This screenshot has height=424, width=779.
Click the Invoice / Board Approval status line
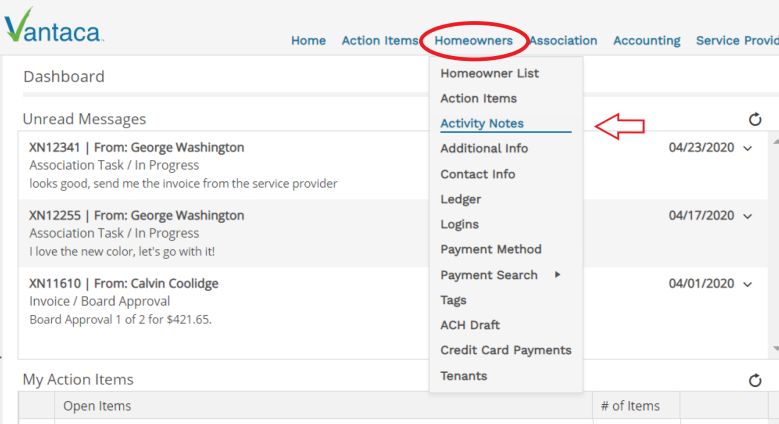click(99, 301)
